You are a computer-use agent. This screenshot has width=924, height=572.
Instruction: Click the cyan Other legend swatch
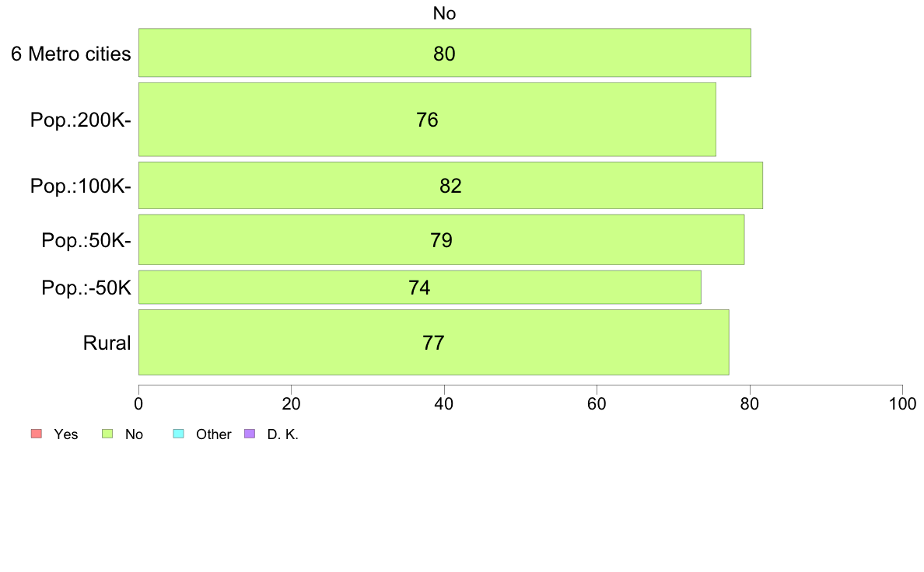tap(179, 434)
